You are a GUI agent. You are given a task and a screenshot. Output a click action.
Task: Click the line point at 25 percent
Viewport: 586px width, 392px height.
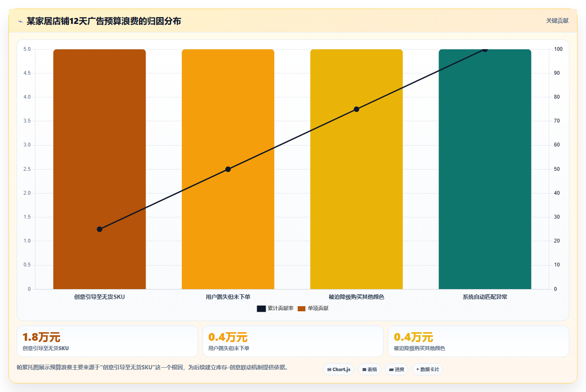coord(100,229)
